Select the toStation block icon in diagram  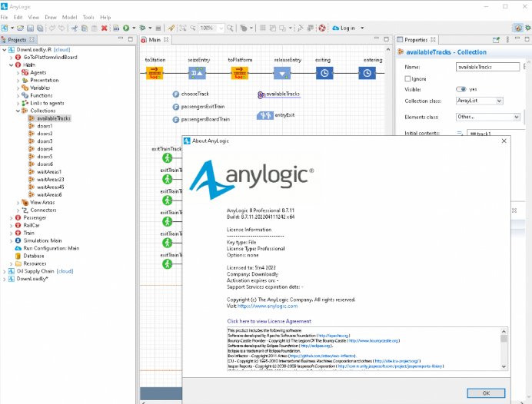pos(155,73)
